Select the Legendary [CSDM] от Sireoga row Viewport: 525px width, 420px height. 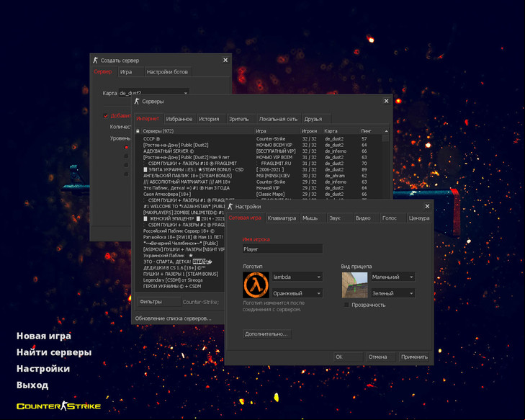180,280
